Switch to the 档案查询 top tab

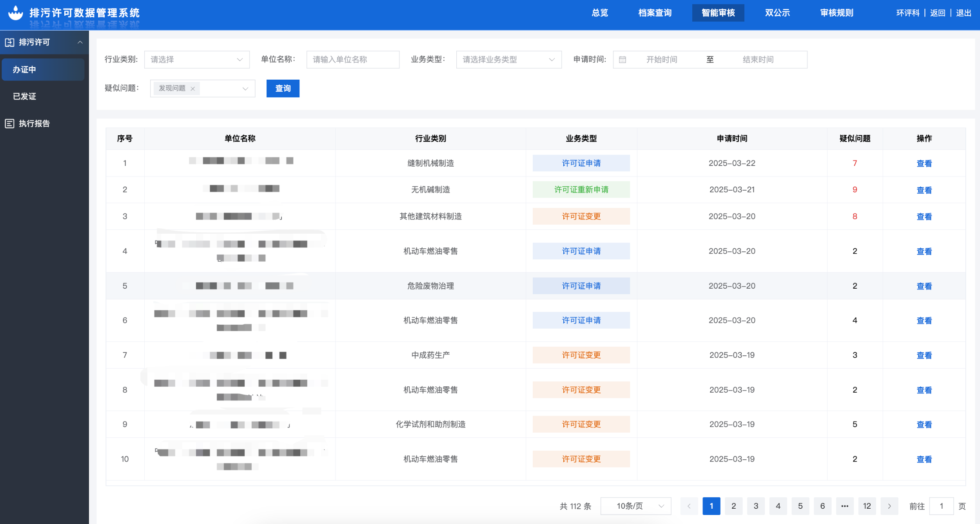[x=655, y=13]
